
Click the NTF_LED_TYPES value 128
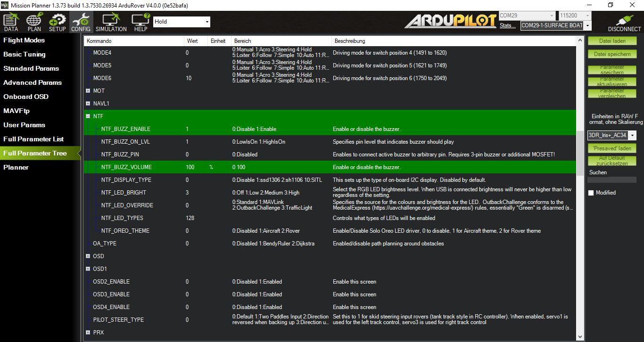tap(190, 218)
